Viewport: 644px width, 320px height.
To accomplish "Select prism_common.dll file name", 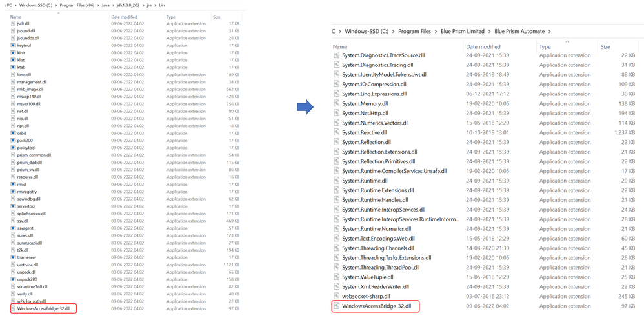I will [x=34, y=155].
